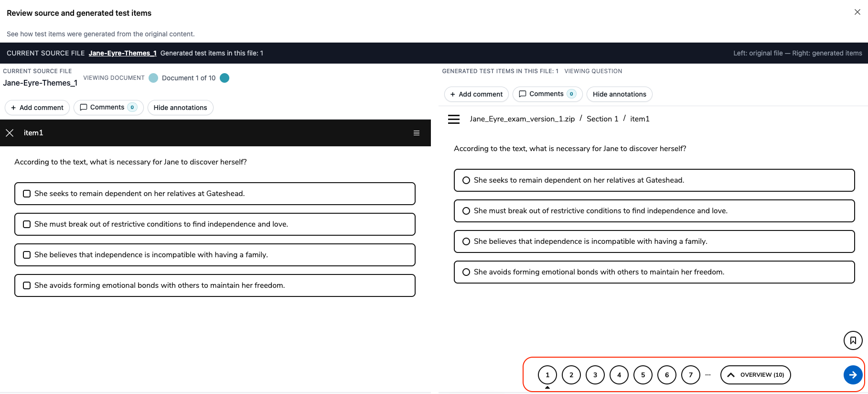Close item1 panel using the X icon
Image resolution: width=868 pixels, height=394 pixels.
click(10, 133)
